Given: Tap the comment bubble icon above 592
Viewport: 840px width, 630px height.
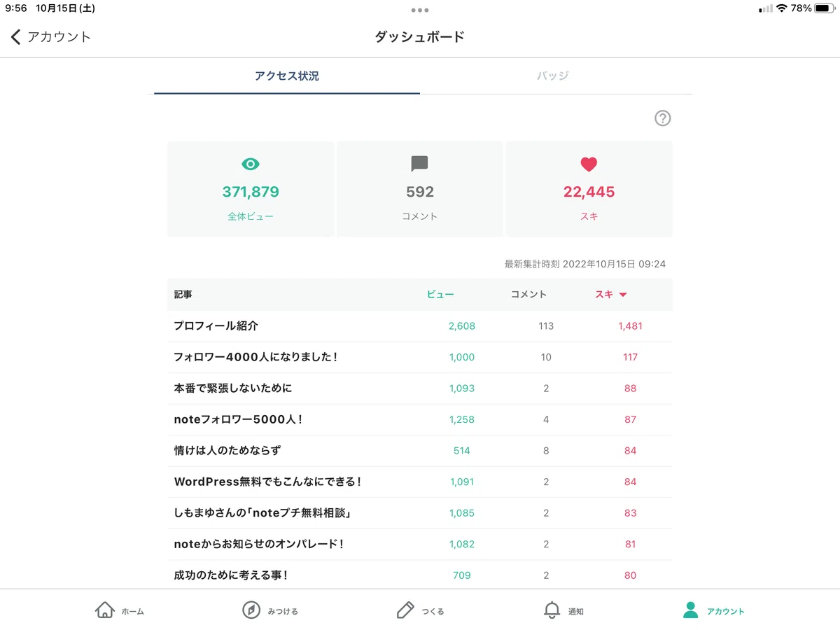Looking at the screenshot, I should [x=419, y=164].
